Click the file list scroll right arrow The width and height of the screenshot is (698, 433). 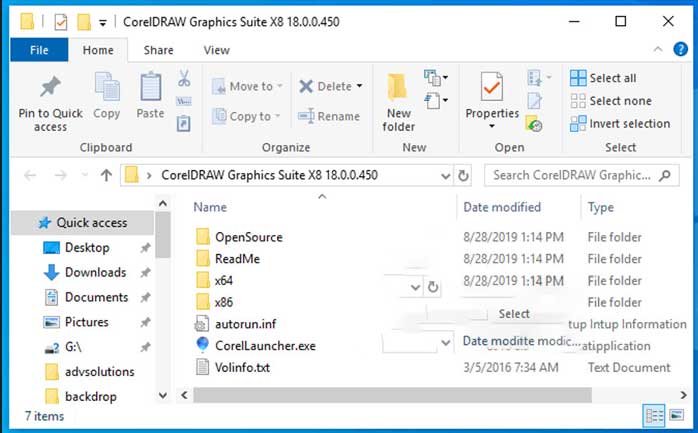point(683,395)
